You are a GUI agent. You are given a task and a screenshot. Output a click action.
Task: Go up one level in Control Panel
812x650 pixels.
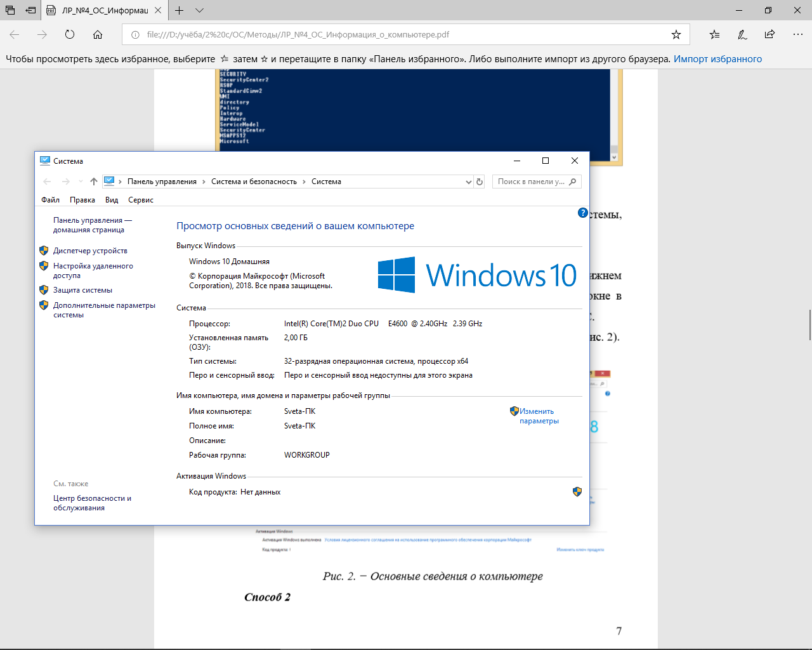pos(94,182)
